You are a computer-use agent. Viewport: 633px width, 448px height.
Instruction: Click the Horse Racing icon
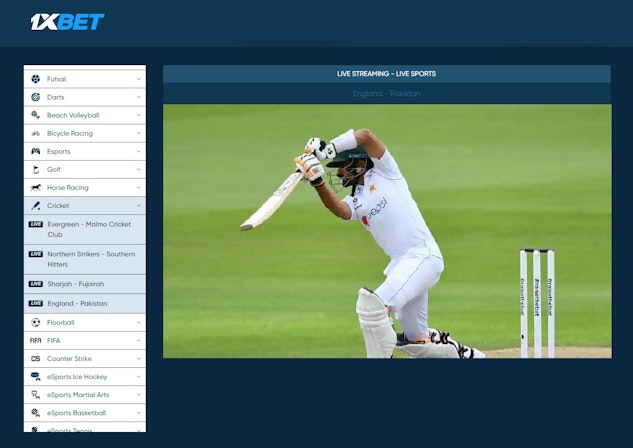pyautogui.click(x=36, y=187)
